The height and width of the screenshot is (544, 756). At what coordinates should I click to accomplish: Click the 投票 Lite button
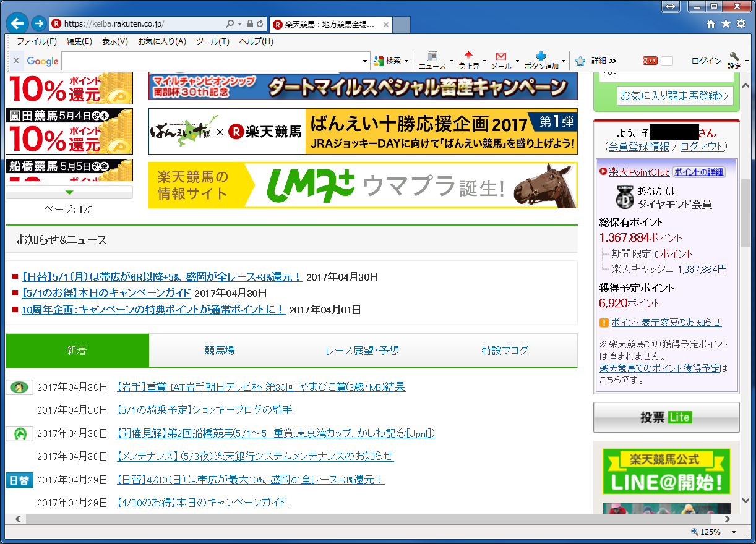[x=666, y=417]
